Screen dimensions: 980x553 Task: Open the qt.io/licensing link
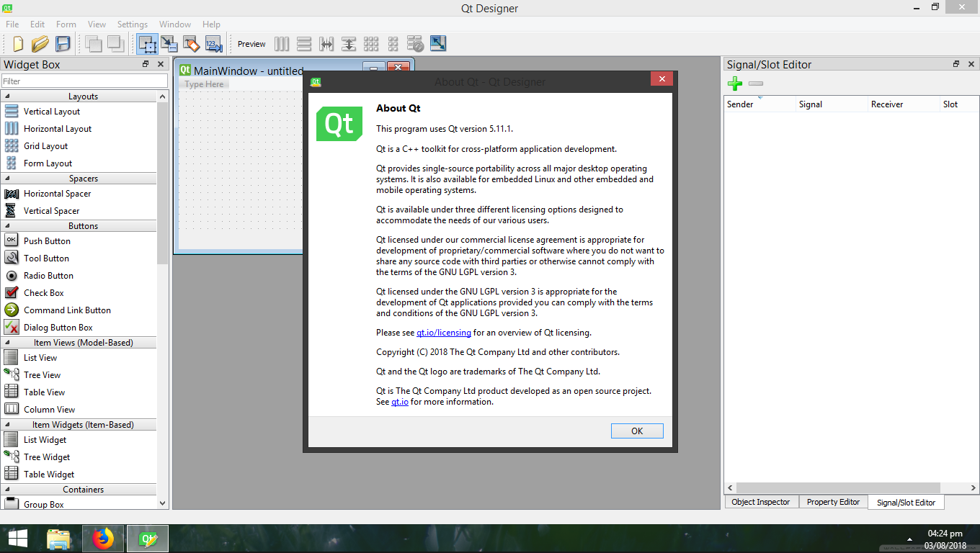point(444,333)
